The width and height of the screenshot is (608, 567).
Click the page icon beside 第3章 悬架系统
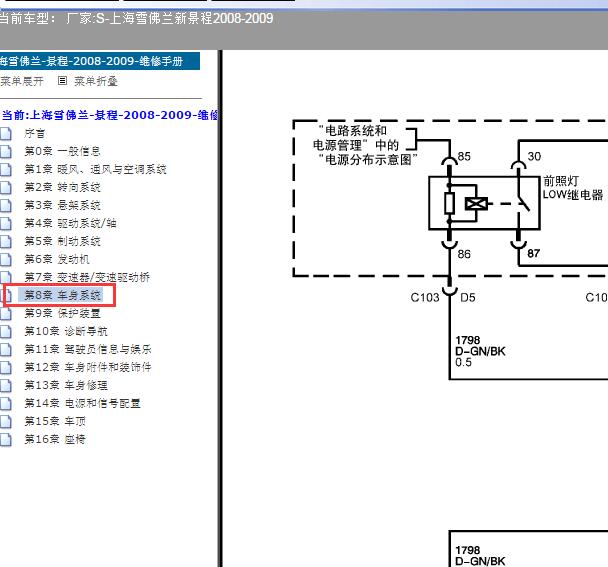[5, 205]
